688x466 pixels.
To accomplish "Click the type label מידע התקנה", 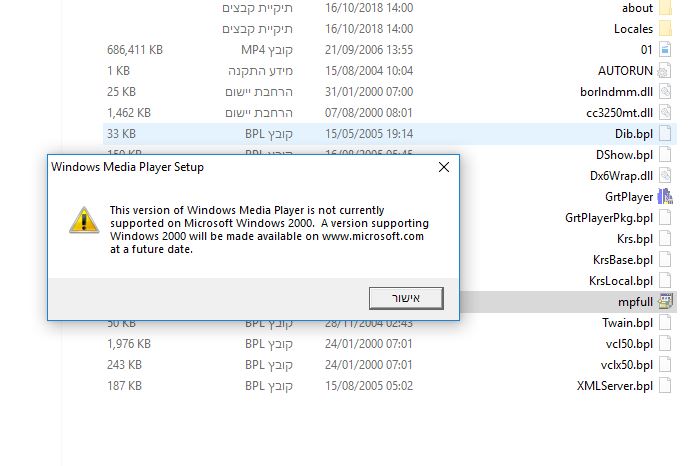I will 260,71.
